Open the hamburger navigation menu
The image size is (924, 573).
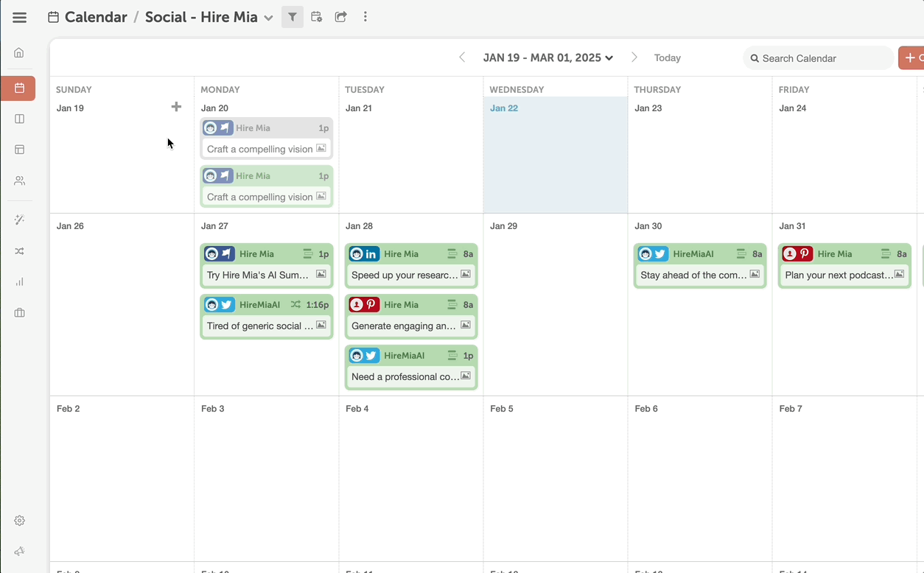click(19, 17)
